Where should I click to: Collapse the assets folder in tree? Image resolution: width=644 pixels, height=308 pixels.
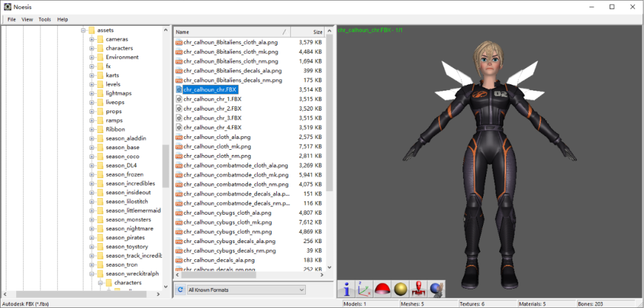(x=83, y=30)
